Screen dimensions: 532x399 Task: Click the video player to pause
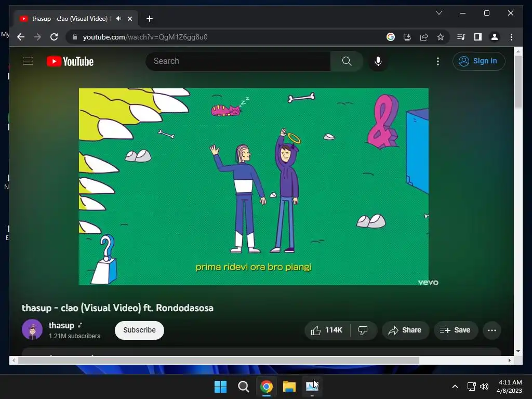click(x=254, y=187)
